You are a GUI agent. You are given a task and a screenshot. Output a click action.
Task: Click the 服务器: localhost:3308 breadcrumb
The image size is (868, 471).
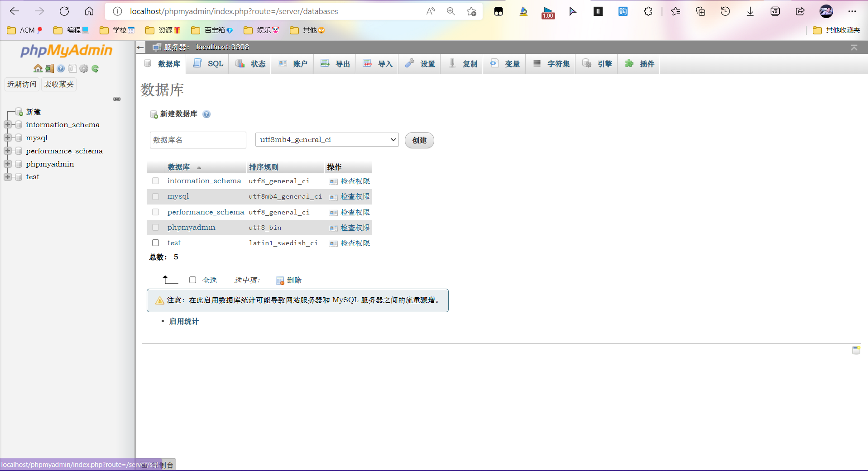tap(206, 47)
